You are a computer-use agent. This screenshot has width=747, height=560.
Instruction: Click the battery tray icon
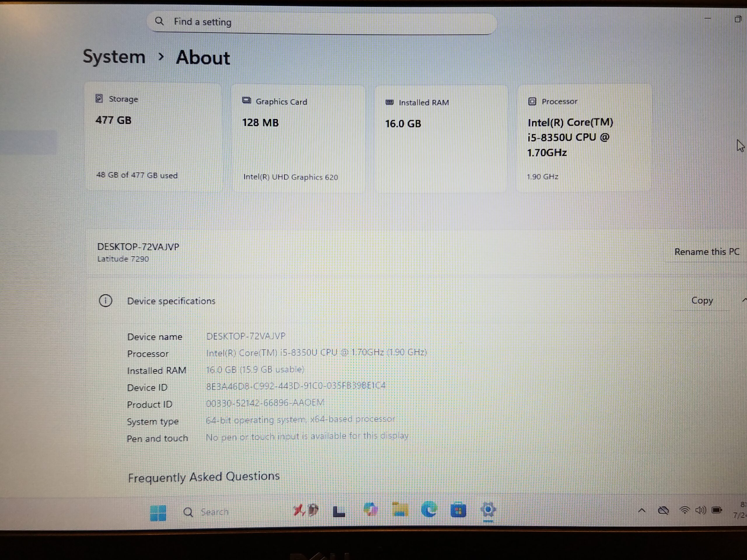click(x=717, y=510)
